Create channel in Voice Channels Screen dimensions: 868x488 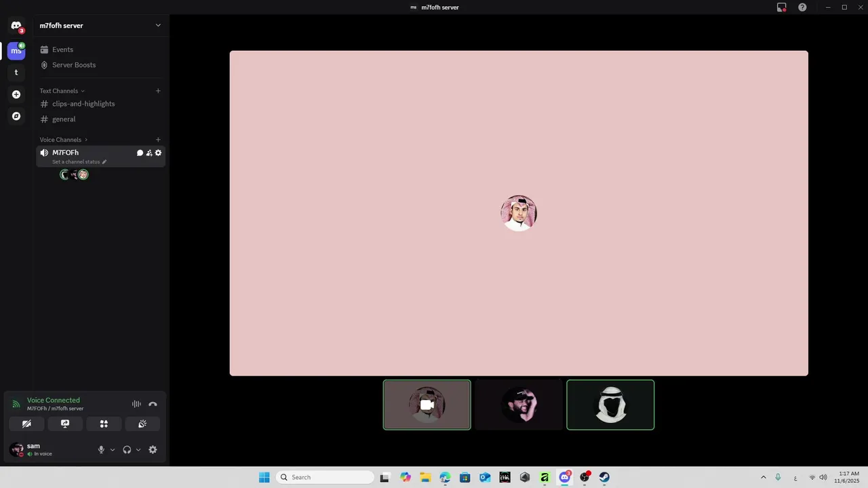click(x=158, y=140)
